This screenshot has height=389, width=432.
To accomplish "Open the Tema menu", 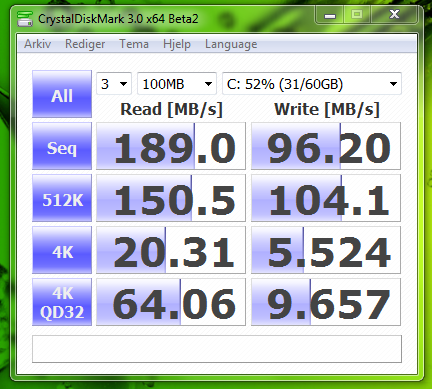I will click(134, 44).
